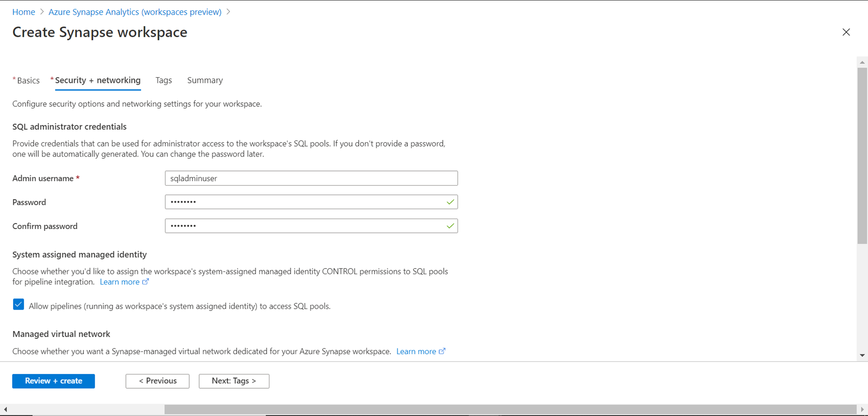The width and height of the screenshot is (868, 416).
Task: Click the vertical scrollbar up arrow
Action: [x=862, y=62]
